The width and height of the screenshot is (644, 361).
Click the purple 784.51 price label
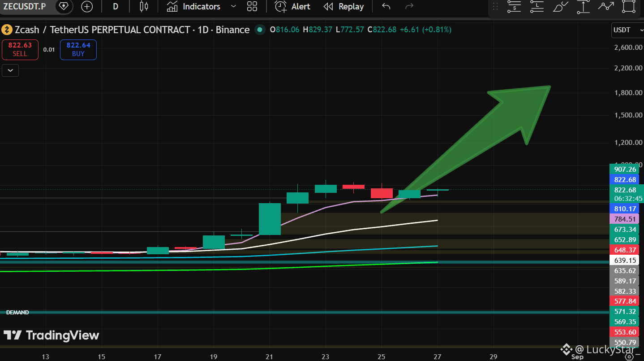click(625, 219)
